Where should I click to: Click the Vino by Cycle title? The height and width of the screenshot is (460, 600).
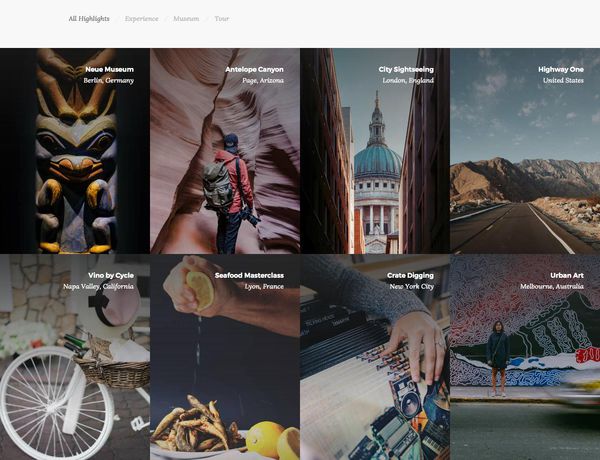coord(110,275)
